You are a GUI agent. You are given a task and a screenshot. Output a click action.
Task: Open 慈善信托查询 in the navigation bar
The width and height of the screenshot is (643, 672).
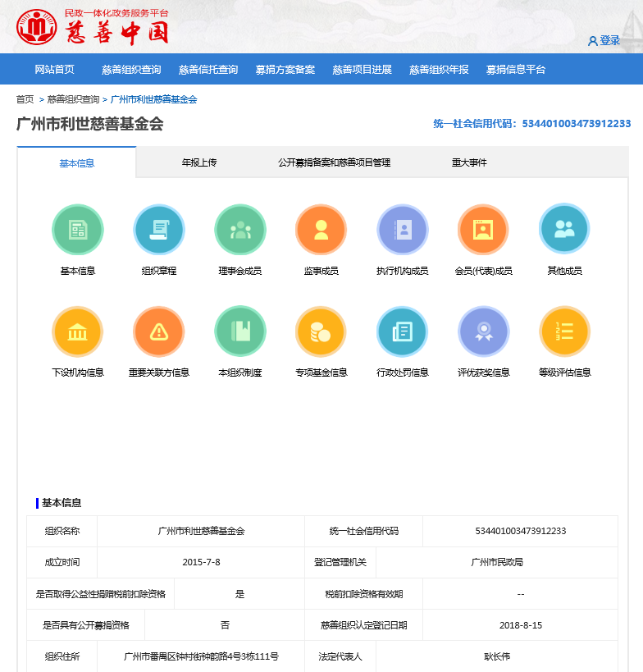(208, 70)
